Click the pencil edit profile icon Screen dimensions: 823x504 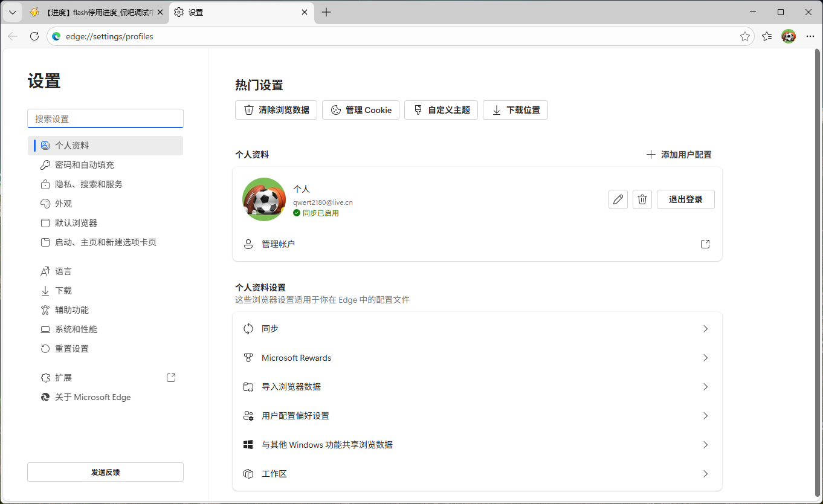pos(618,199)
